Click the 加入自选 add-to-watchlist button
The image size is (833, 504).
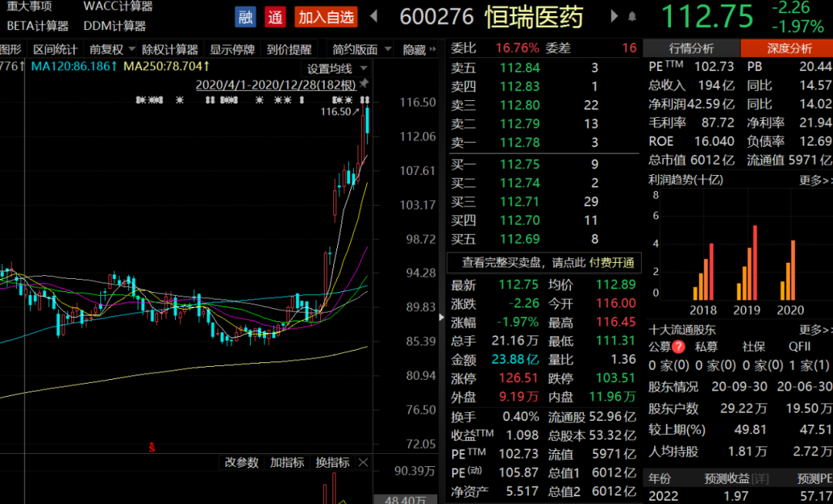point(325,17)
